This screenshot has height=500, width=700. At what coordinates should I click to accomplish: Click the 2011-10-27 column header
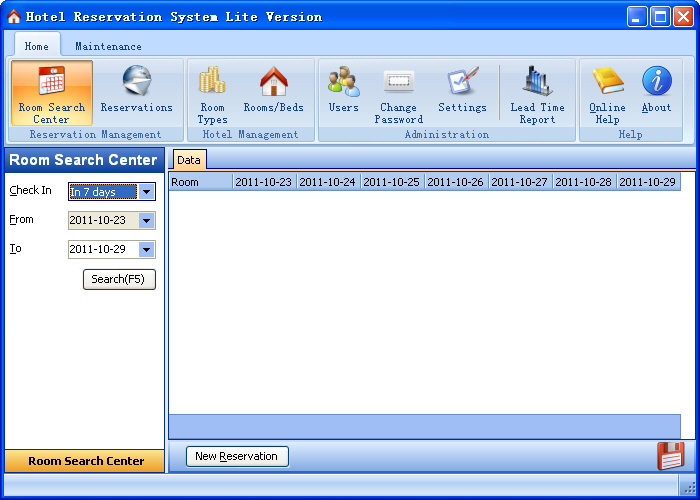pyautogui.click(x=520, y=182)
